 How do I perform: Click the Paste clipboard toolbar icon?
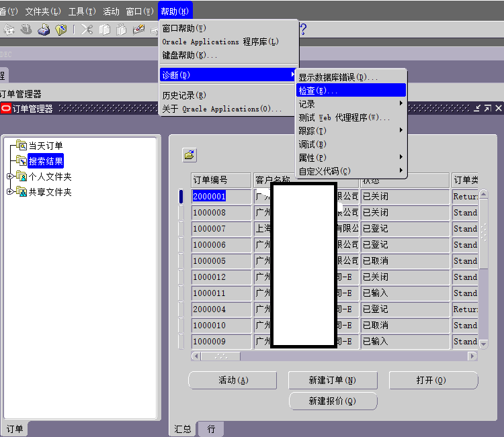pos(122,30)
